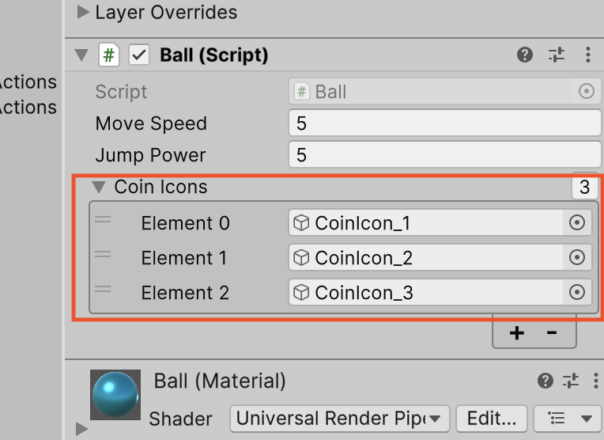This screenshot has height=440, width=604.
Task: Open Ball Material help icon
Action: (x=545, y=381)
